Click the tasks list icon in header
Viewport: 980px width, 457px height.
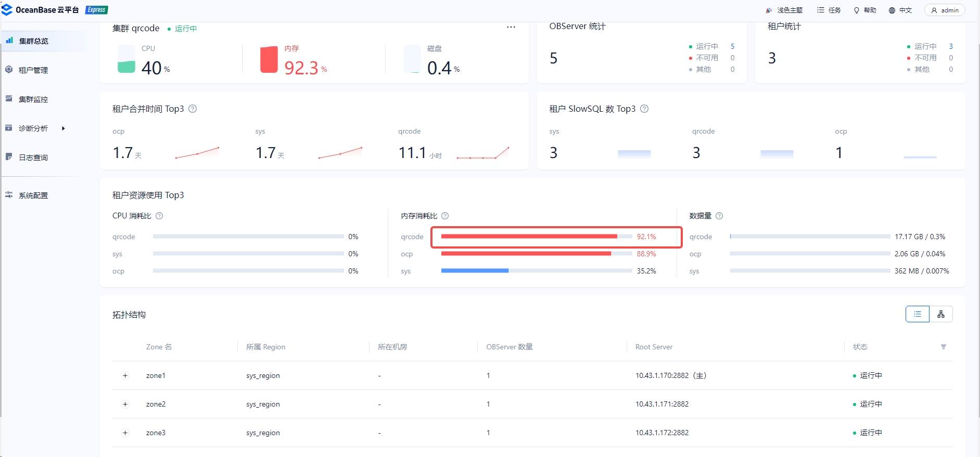click(821, 10)
